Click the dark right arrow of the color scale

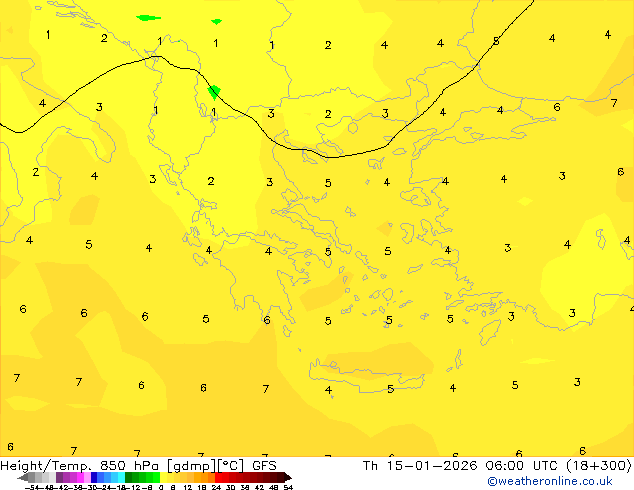pyautogui.click(x=288, y=478)
